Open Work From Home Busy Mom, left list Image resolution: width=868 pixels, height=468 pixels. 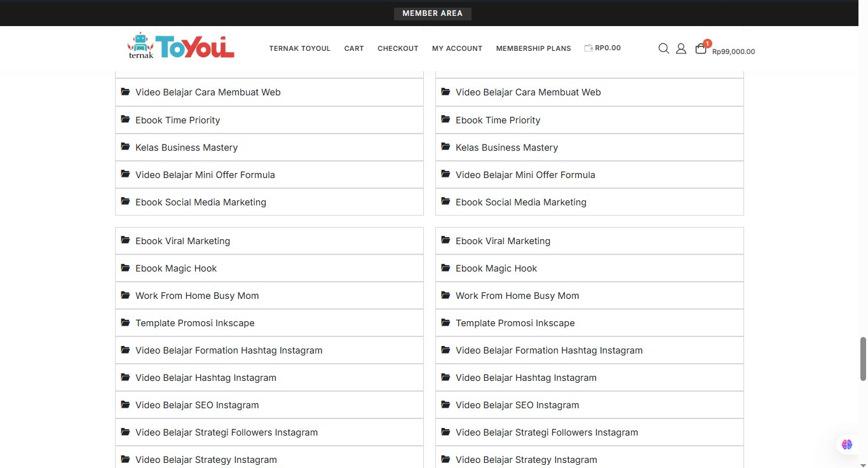pos(197,296)
